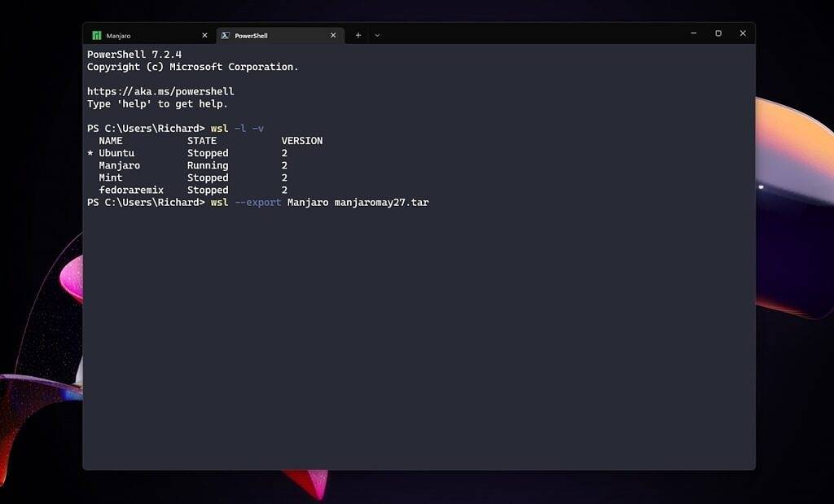Click the minimize icon in the title bar
This screenshot has height=504, width=834.
[x=693, y=33]
